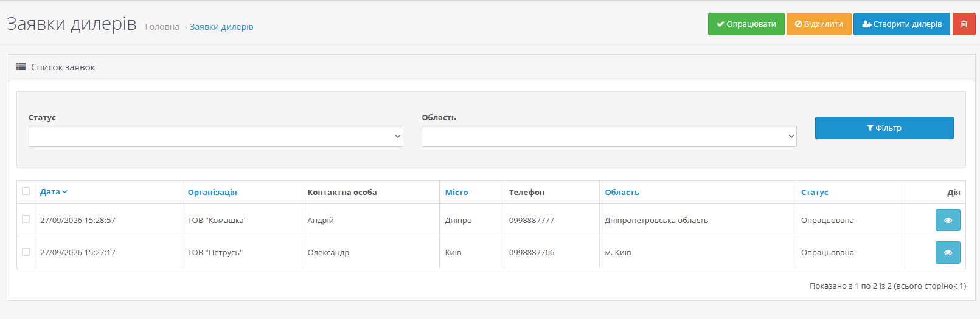Click Опрацьована status in Петрусь row
Image resolution: width=980 pixels, height=319 pixels.
827,252
